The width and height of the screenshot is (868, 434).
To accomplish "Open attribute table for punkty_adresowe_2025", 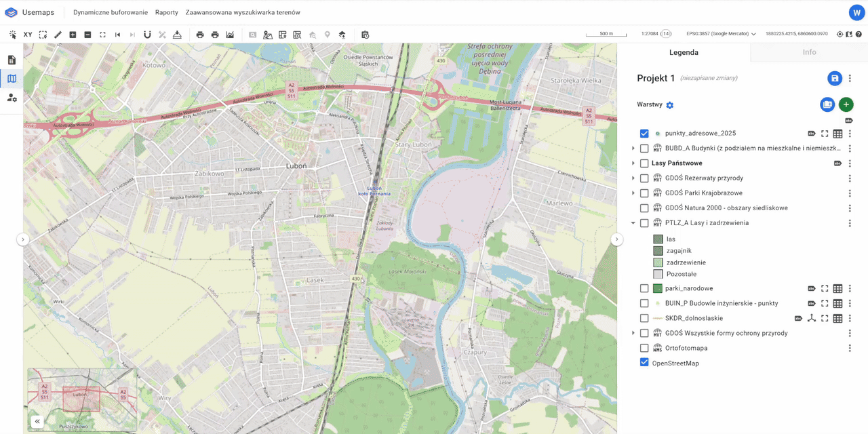I will tap(837, 134).
